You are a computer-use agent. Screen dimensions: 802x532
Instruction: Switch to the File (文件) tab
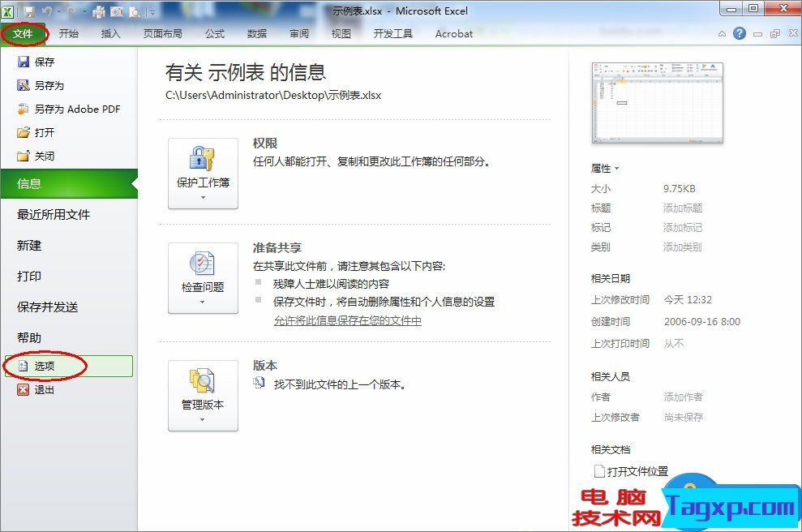coord(23,34)
